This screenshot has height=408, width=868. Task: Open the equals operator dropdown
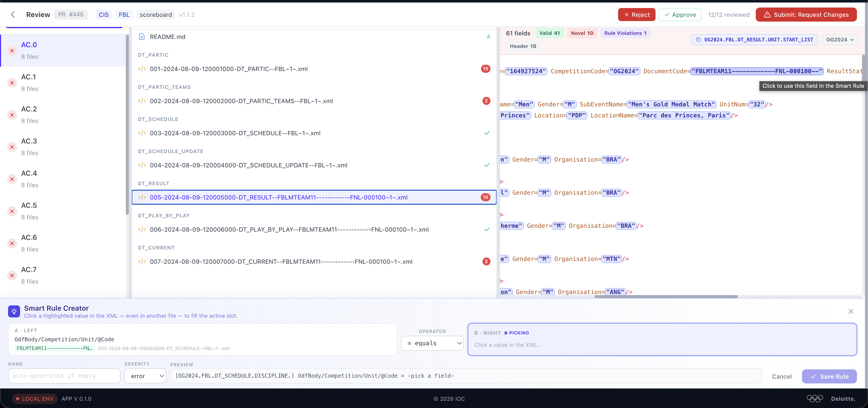432,343
